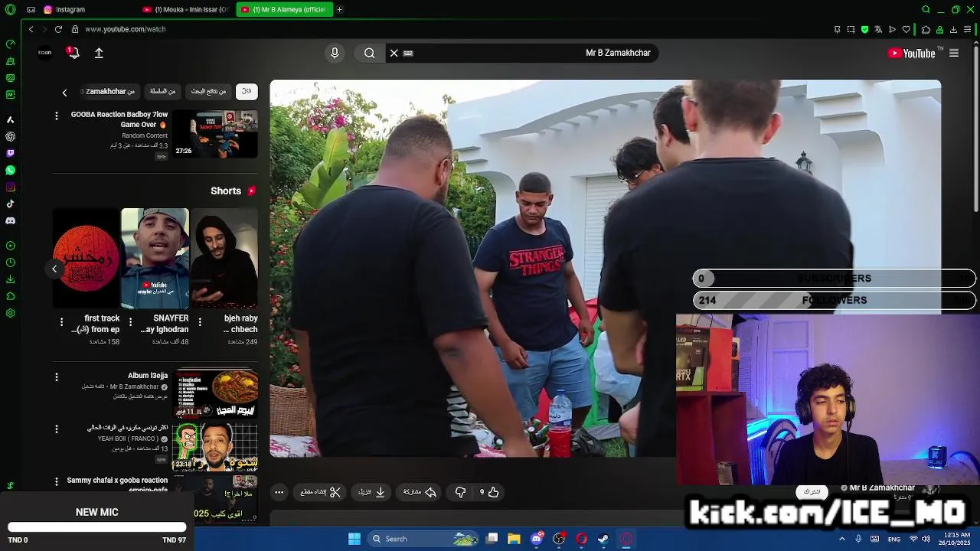Clear the YouTube search box with the X
The width and height of the screenshot is (980, 551).
[394, 53]
